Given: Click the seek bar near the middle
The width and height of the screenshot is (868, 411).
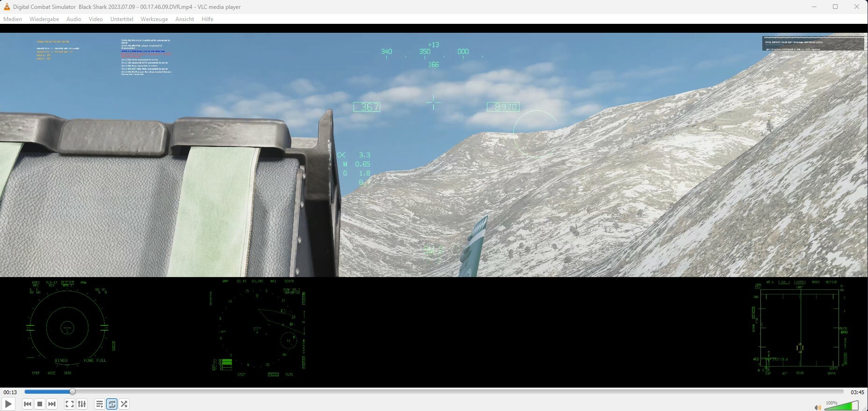Looking at the screenshot, I should coord(434,391).
